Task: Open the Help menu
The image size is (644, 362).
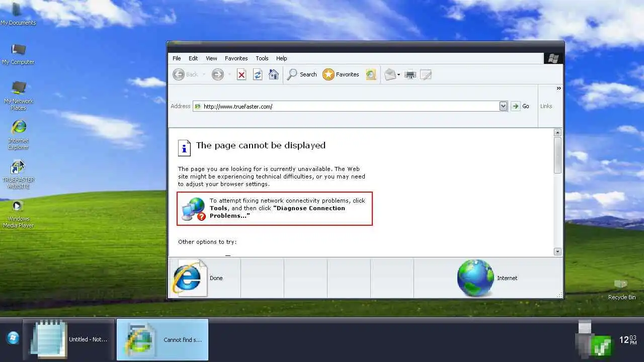Action: coord(282,58)
